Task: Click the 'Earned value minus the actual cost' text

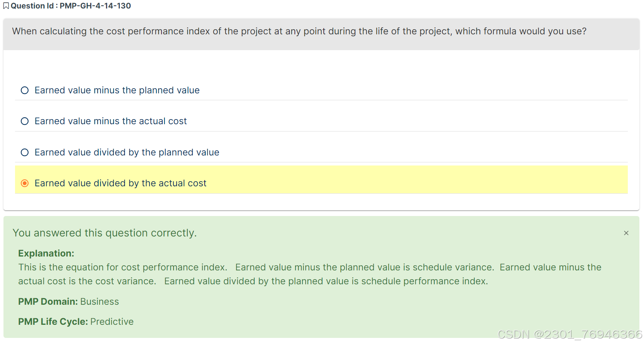Action: [x=111, y=121]
